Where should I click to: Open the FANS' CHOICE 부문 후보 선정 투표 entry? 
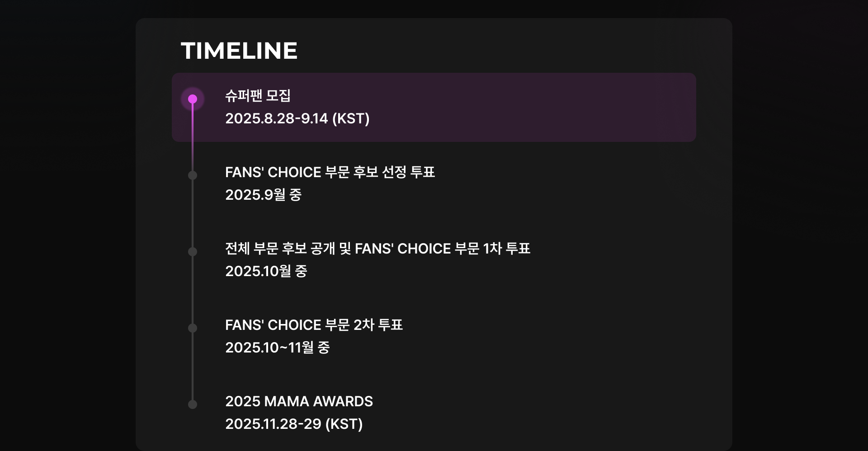(x=330, y=172)
